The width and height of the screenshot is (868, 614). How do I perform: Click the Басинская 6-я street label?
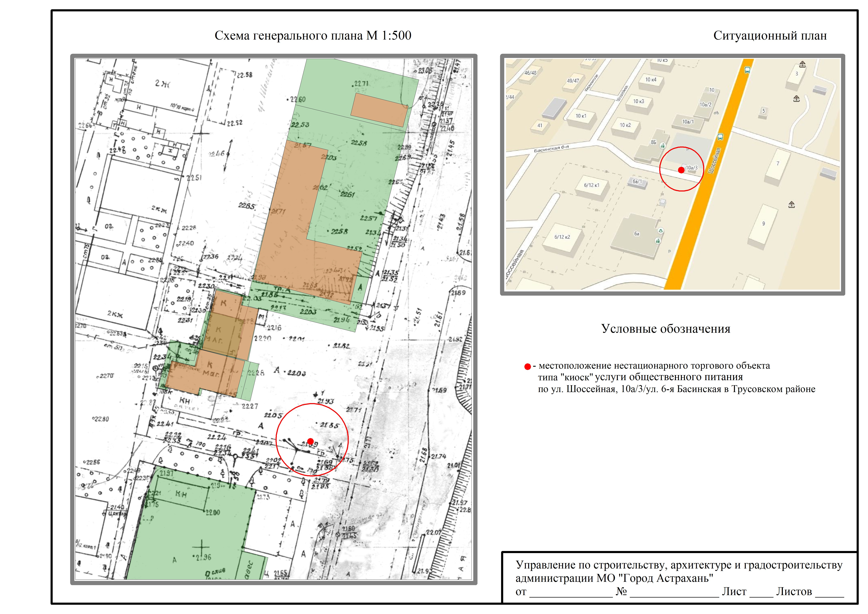tap(551, 149)
